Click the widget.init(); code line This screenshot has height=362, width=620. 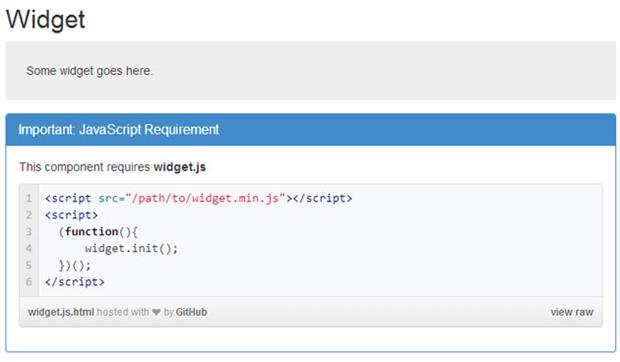point(131,249)
